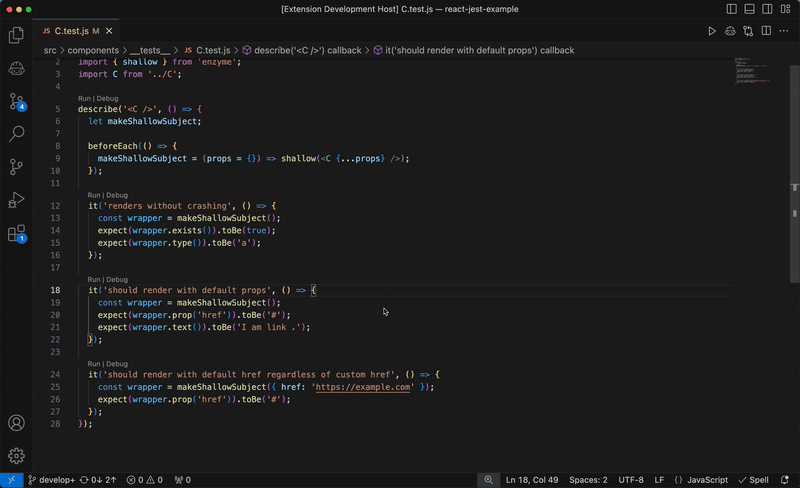Viewport: 800px width, 488px height.
Task: Click the minimap code preview
Action: [753, 70]
